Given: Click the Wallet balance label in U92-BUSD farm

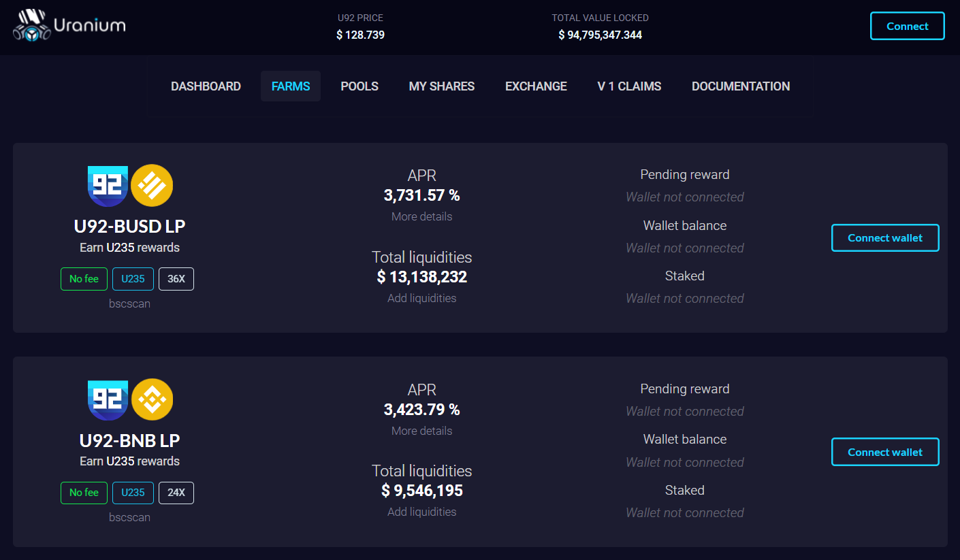Looking at the screenshot, I should tap(685, 226).
